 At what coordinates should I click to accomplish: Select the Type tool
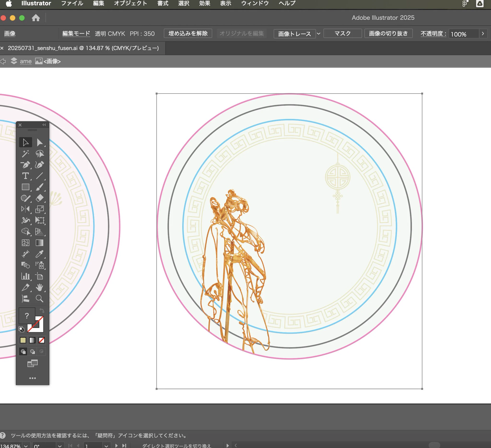[25, 176]
